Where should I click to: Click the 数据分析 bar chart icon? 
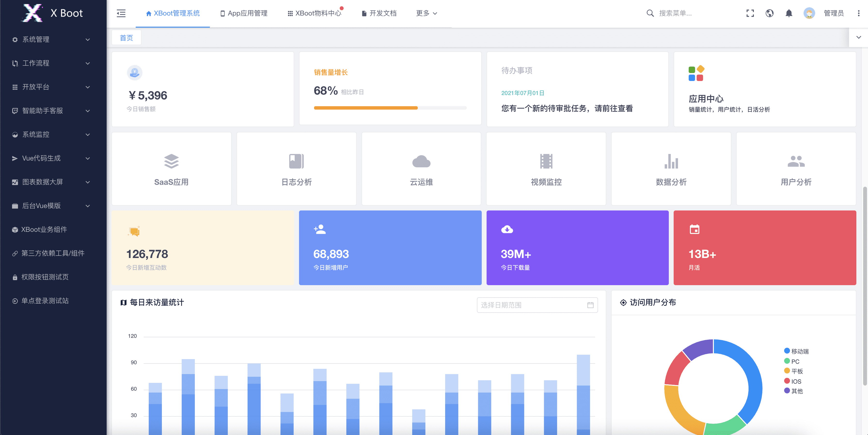coord(671,161)
